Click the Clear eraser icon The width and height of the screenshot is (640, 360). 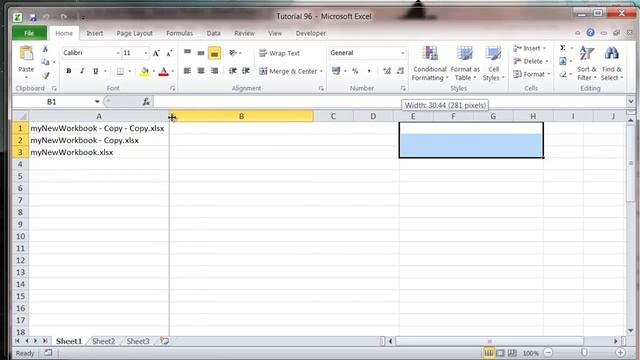tap(563, 74)
